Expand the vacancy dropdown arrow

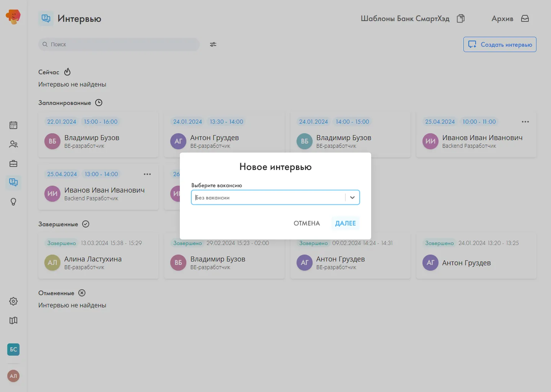pyautogui.click(x=352, y=198)
